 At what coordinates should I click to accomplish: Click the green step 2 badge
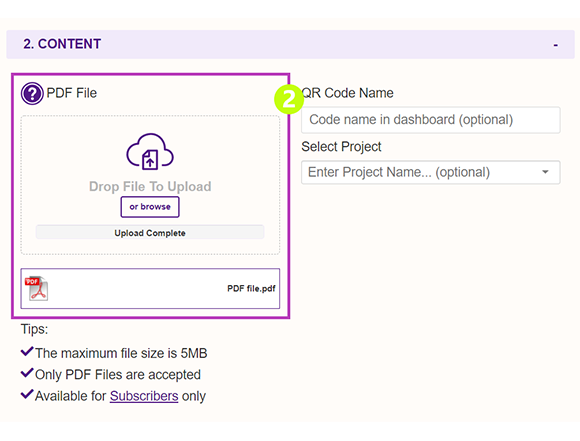click(289, 100)
